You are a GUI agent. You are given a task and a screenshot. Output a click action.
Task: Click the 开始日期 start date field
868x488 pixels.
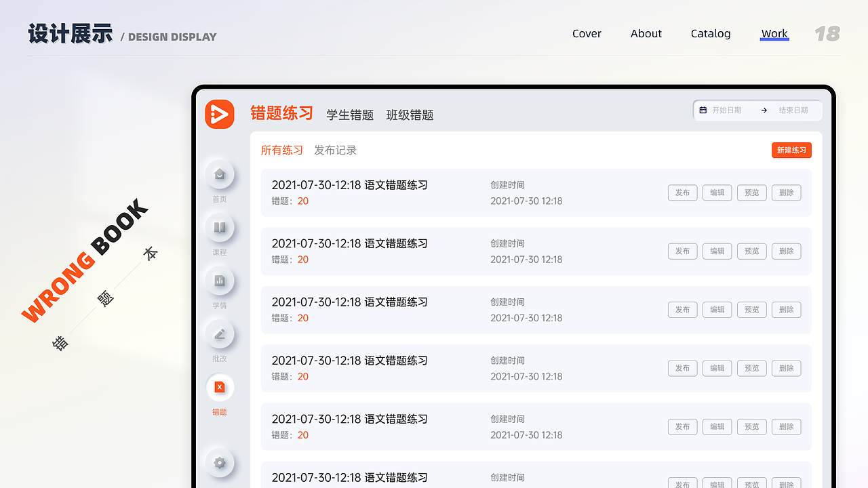pos(727,110)
